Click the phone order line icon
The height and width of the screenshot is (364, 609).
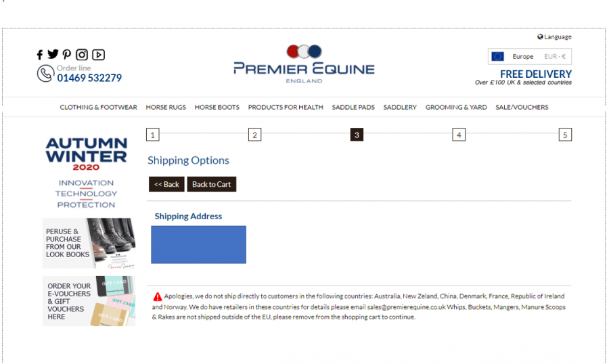pyautogui.click(x=45, y=74)
